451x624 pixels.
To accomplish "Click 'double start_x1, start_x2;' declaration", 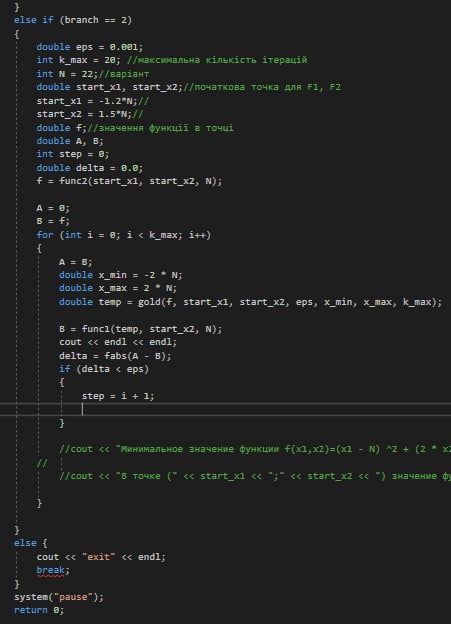I will (x=109, y=87).
